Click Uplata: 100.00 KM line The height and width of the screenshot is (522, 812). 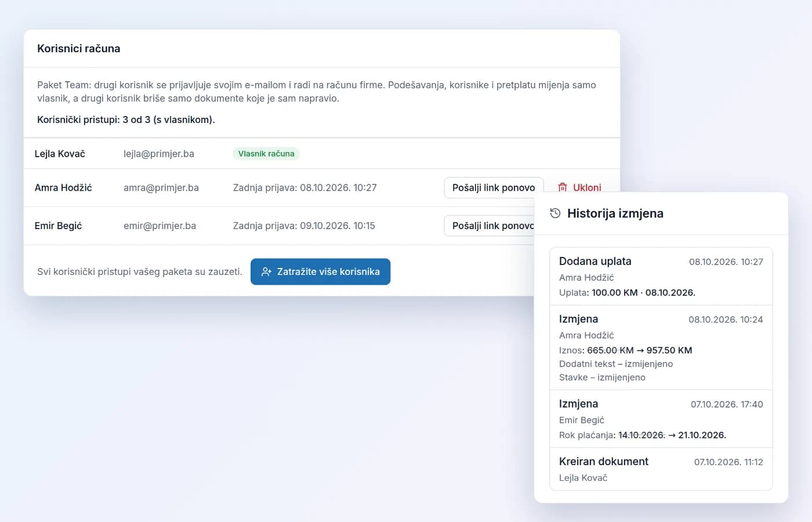[627, 292]
